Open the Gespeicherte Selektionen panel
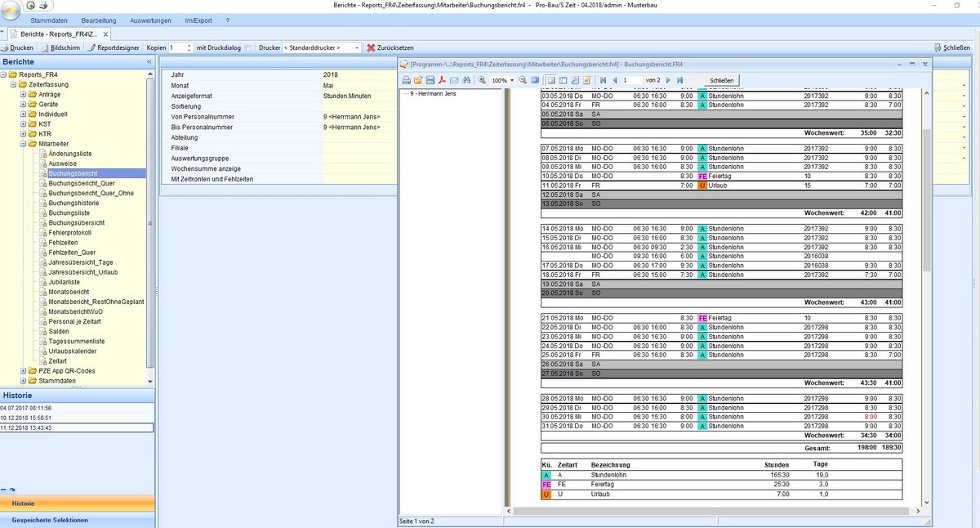 tap(49, 520)
